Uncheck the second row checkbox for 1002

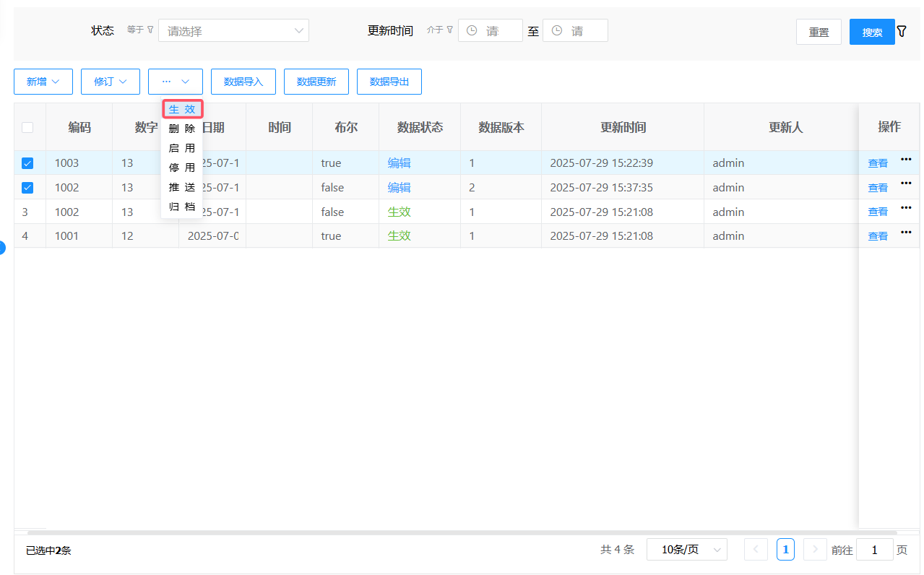tap(27, 188)
